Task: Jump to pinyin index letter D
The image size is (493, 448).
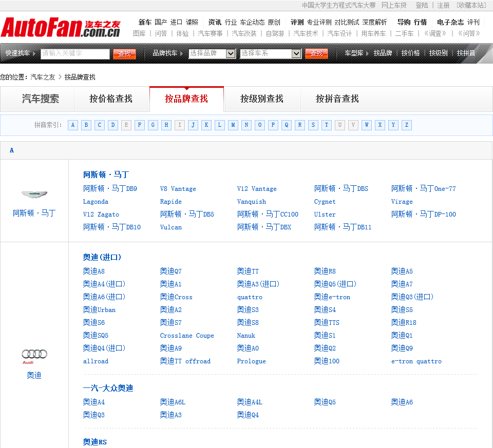Action: click(x=113, y=125)
